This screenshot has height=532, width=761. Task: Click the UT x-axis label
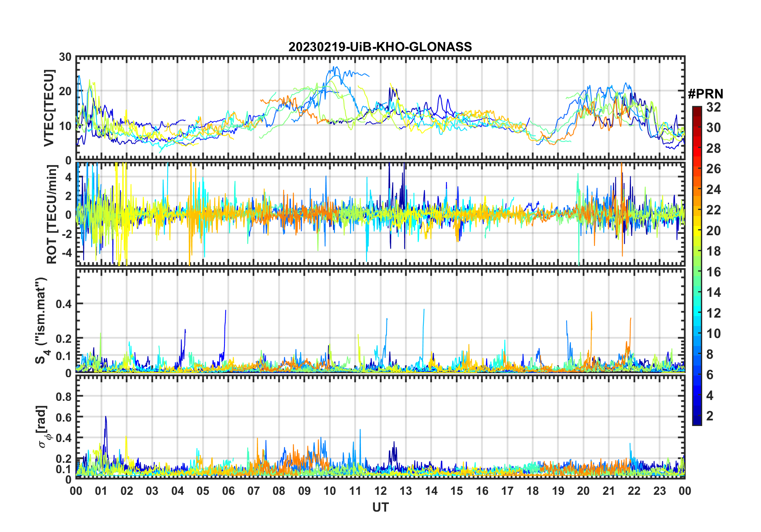[x=380, y=507]
